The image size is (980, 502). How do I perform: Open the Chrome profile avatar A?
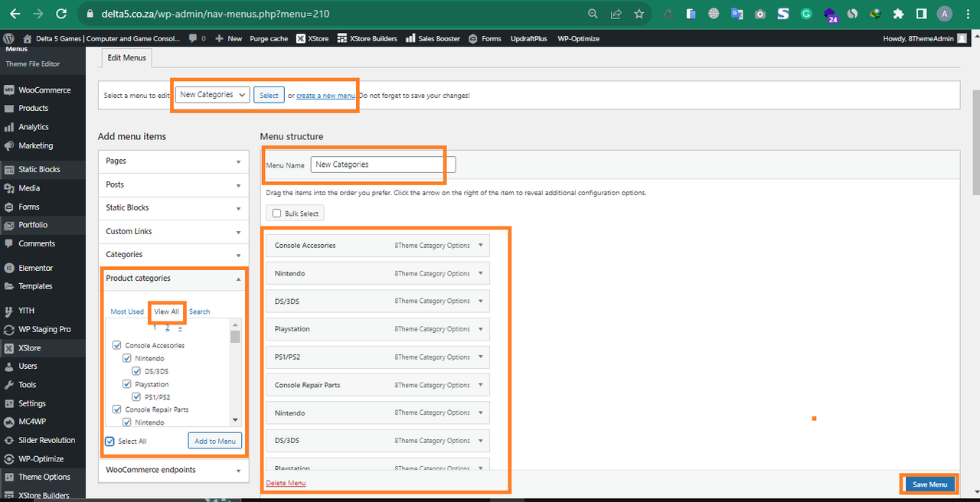(x=945, y=14)
